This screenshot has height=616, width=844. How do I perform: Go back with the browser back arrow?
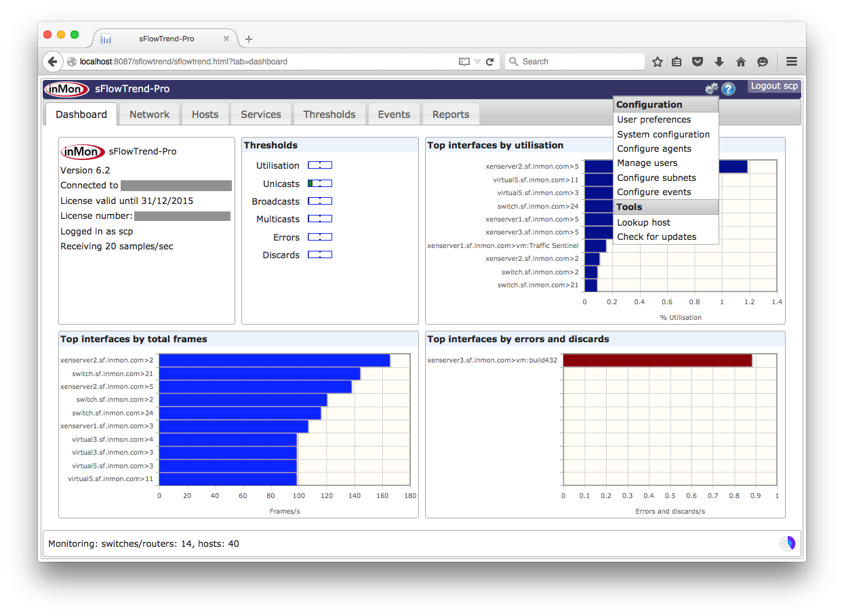pos(52,62)
